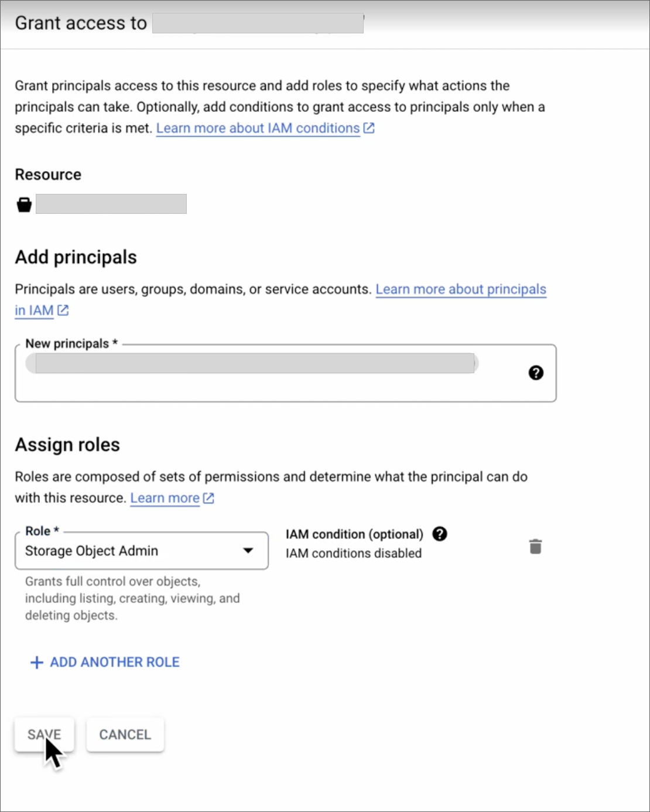Open the "Learn more" link under Assign roles
Screen dimensions: 650x812
click(165, 498)
